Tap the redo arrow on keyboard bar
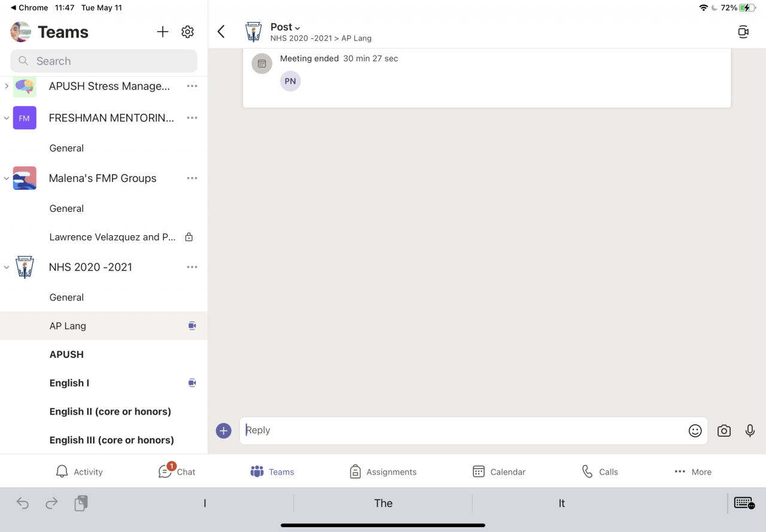The height and width of the screenshot is (532, 766). point(51,503)
